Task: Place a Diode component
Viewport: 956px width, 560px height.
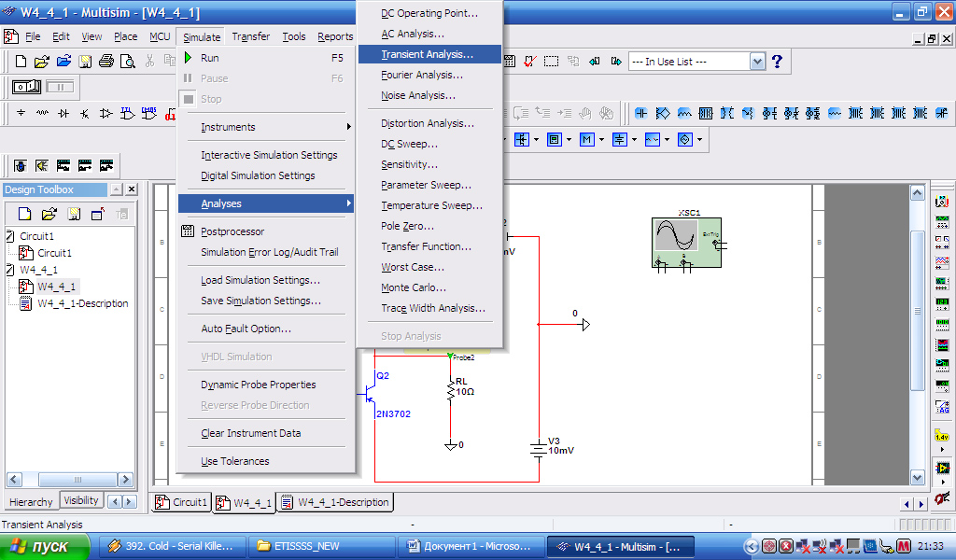Action: [x=63, y=113]
